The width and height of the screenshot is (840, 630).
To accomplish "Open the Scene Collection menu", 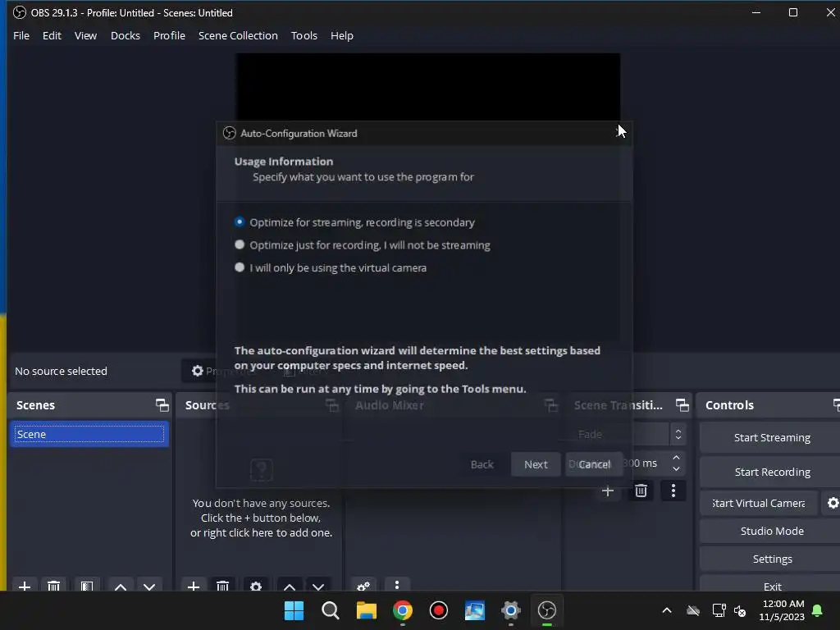I will click(x=238, y=35).
